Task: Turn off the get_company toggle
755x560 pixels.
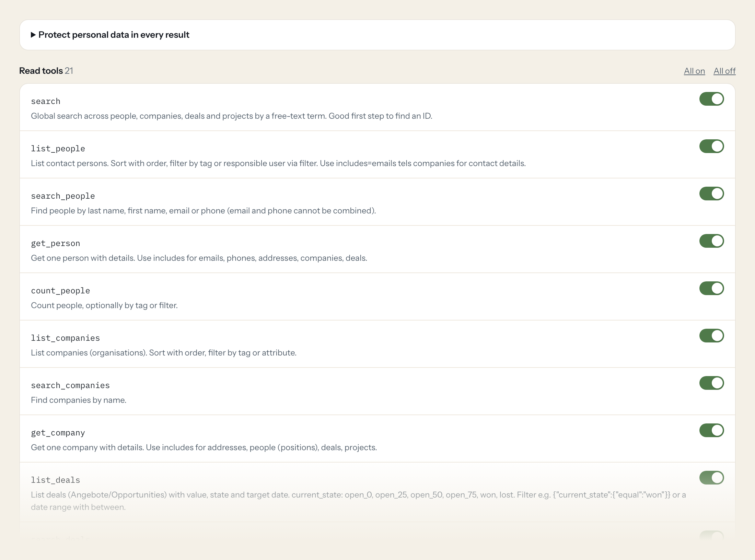Action: pyautogui.click(x=712, y=430)
